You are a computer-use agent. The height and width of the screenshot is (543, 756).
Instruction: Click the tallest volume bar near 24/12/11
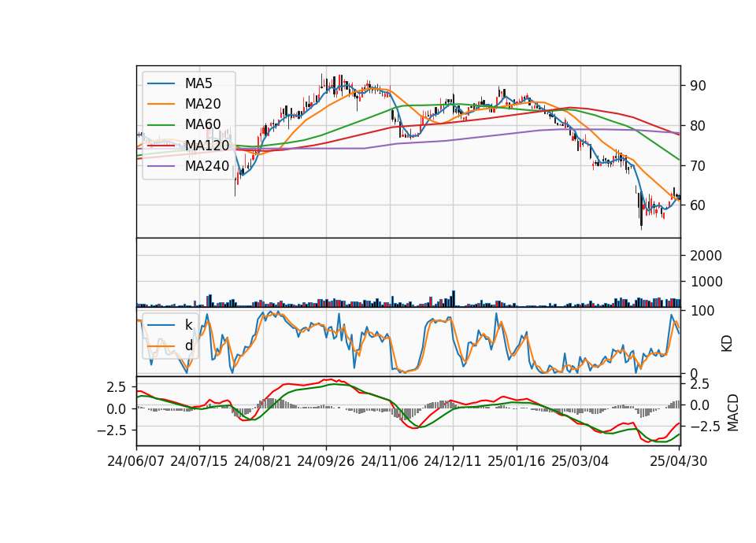(x=454, y=299)
